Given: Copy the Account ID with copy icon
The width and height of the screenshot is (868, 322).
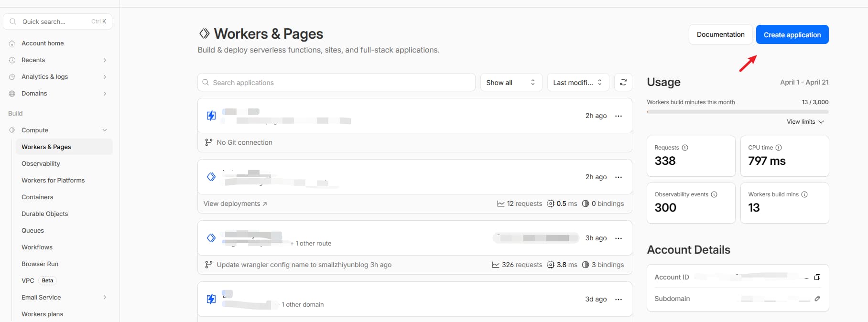Looking at the screenshot, I should [x=817, y=277].
